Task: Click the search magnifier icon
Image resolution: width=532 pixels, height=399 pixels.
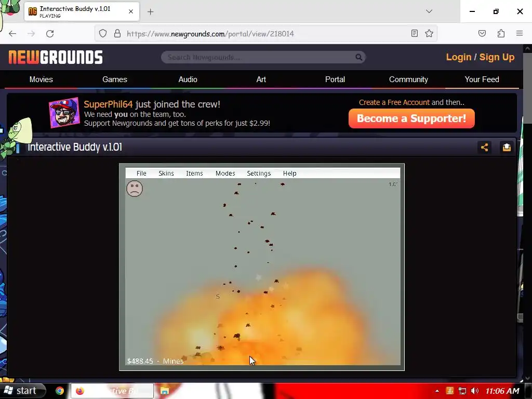Action: (358, 57)
